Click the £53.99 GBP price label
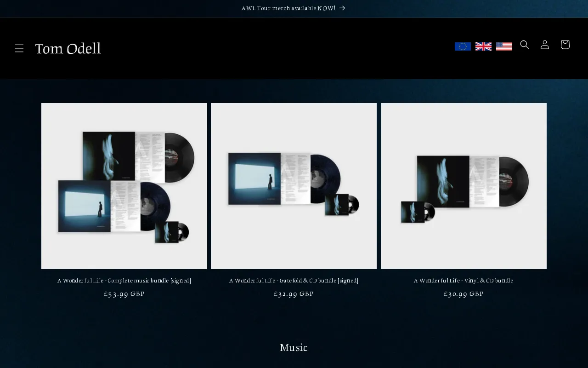The image size is (588, 368). pos(124,293)
